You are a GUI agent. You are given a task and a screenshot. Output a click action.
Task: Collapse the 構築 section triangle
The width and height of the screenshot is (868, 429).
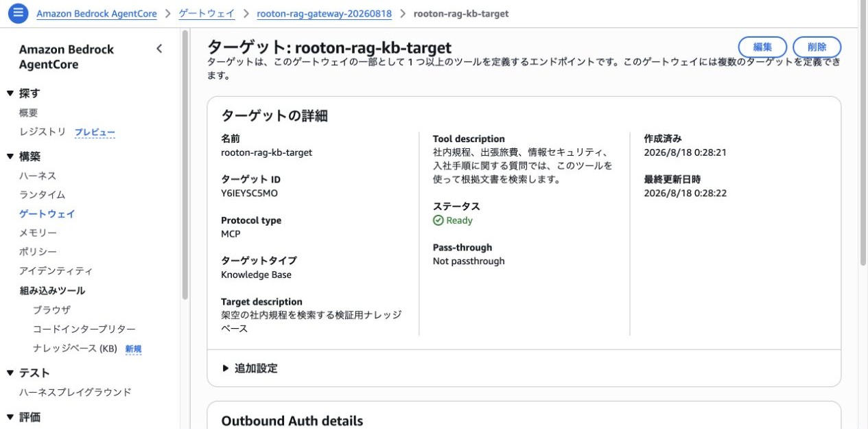point(10,156)
